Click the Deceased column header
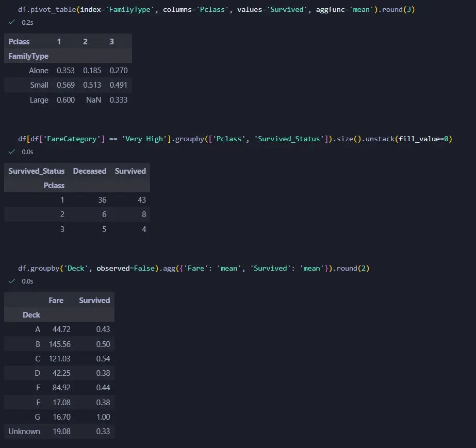The image size is (476, 448). coord(90,171)
